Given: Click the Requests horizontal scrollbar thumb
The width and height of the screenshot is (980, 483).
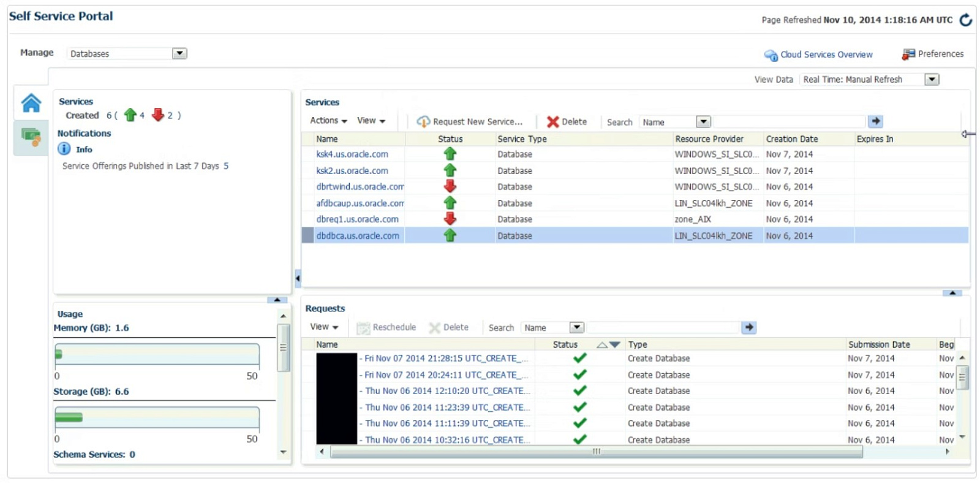Looking at the screenshot, I should (597, 452).
